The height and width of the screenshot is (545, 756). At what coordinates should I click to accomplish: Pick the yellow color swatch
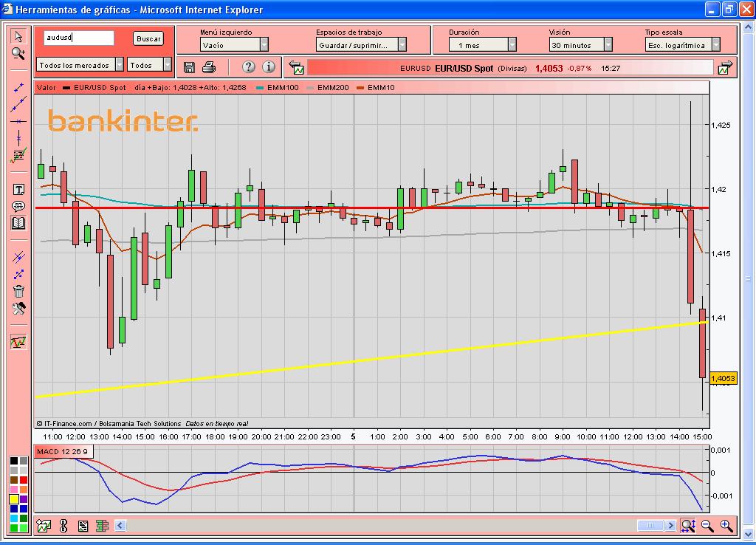pos(13,499)
